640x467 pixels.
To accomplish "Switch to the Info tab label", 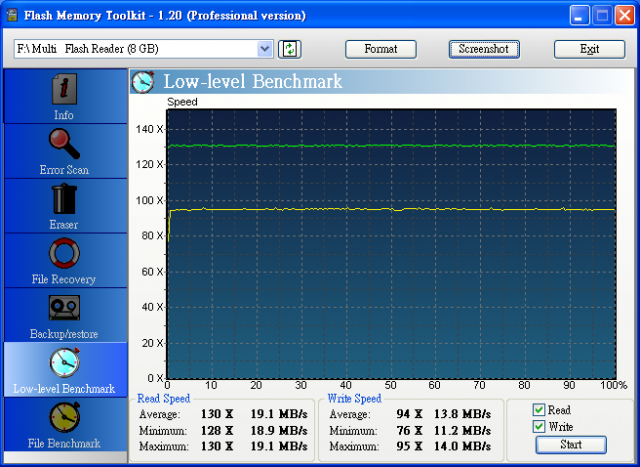I will pos(64,116).
